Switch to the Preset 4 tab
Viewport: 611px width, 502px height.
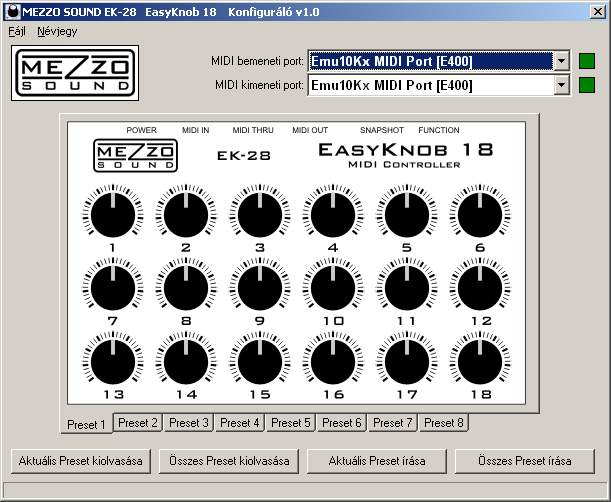click(240, 423)
